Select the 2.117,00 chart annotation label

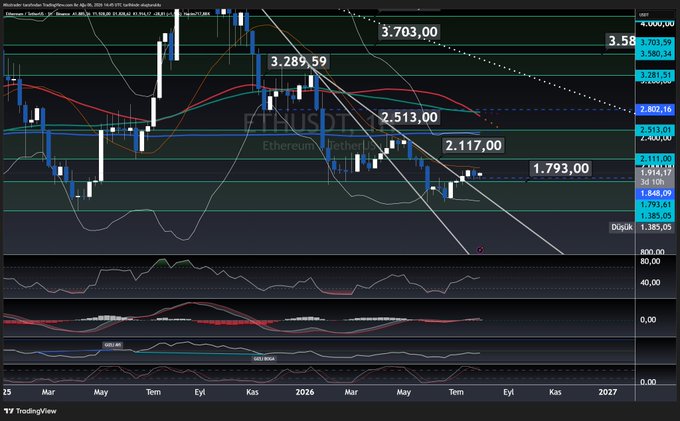point(474,145)
